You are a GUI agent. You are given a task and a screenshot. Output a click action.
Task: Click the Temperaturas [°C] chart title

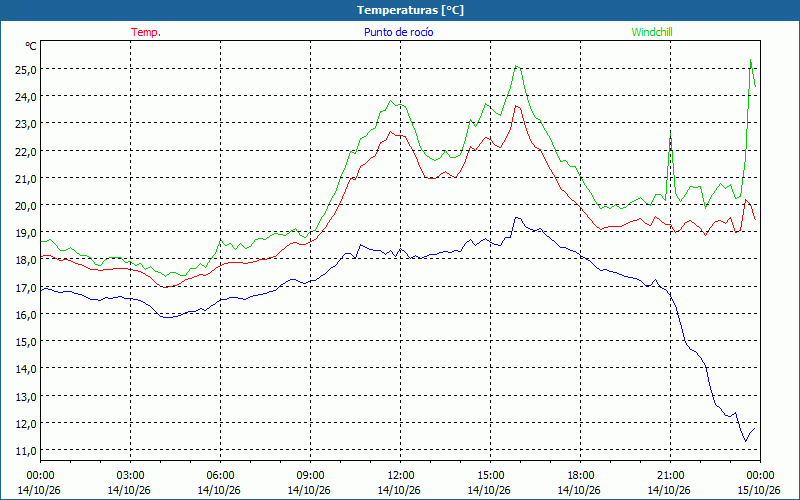(410, 10)
